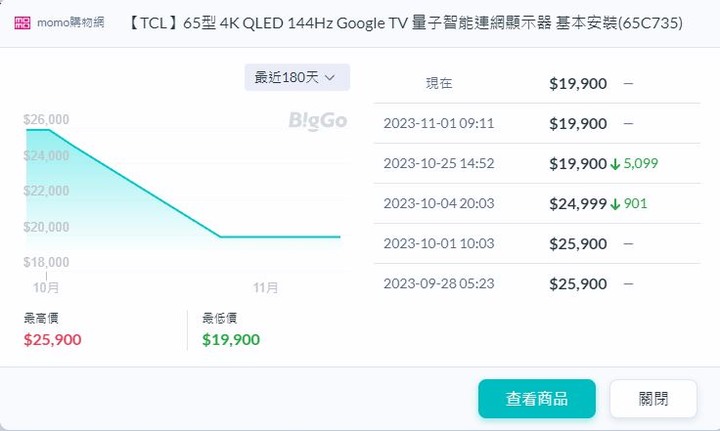Click the momo購物網 store name text
Image resolution: width=720 pixels, height=431 pixels.
point(71,22)
